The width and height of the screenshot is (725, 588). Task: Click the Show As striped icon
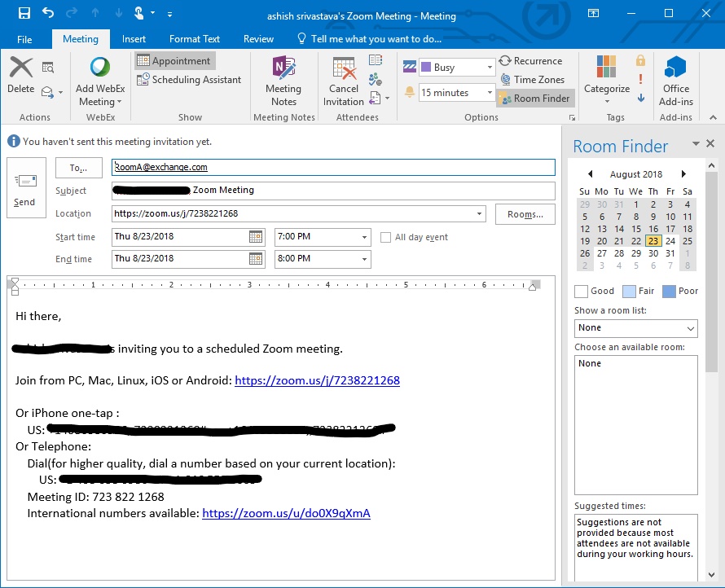pos(410,67)
